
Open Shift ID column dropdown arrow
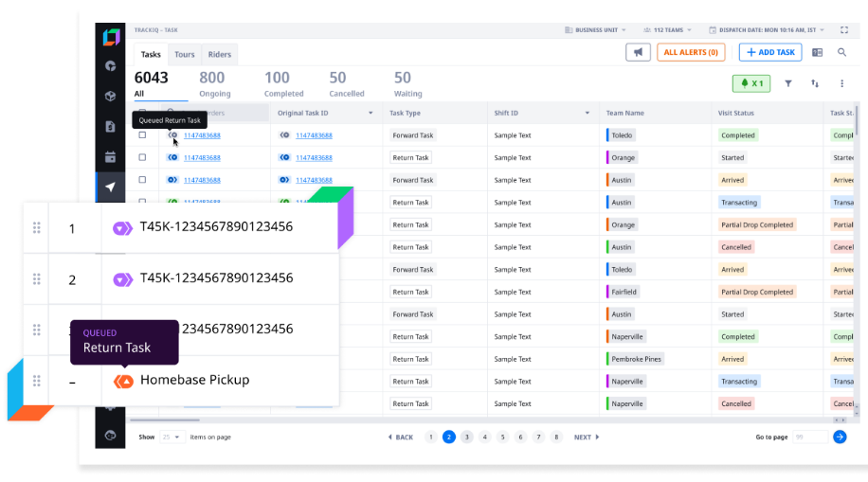click(587, 113)
